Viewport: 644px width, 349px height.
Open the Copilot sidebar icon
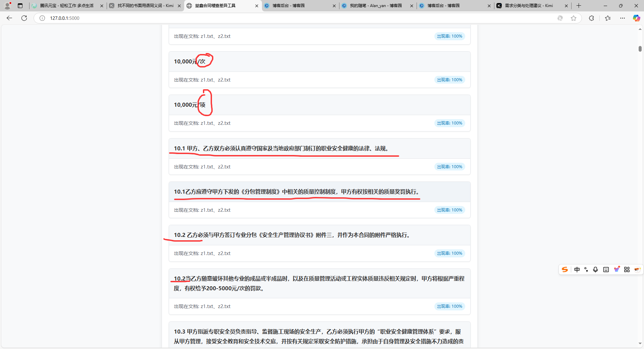[636, 18]
